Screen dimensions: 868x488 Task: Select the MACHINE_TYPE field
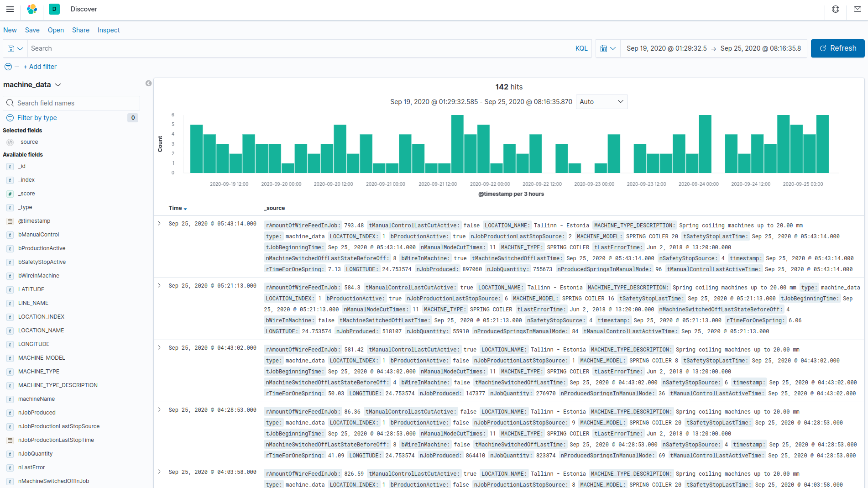(x=39, y=372)
